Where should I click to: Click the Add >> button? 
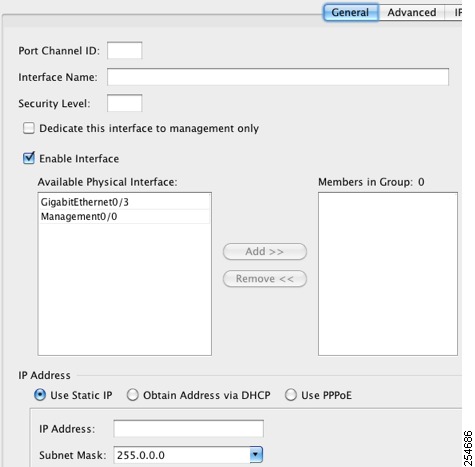(265, 251)
